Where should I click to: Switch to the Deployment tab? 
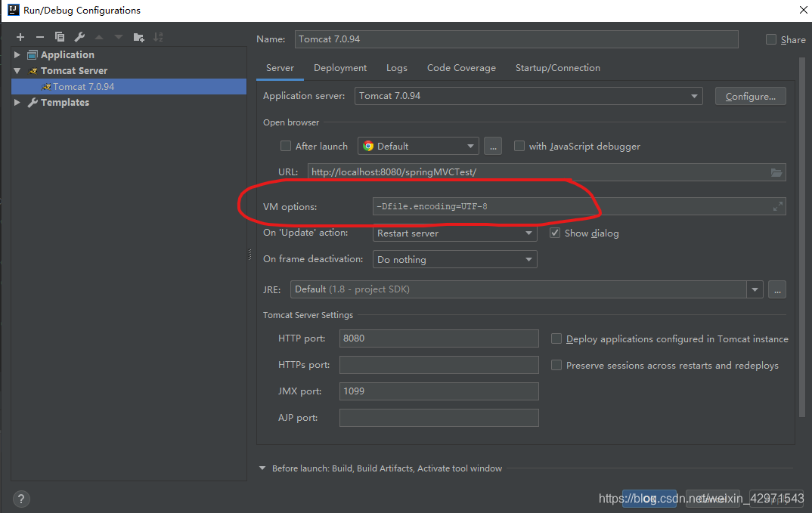point(340,68)
